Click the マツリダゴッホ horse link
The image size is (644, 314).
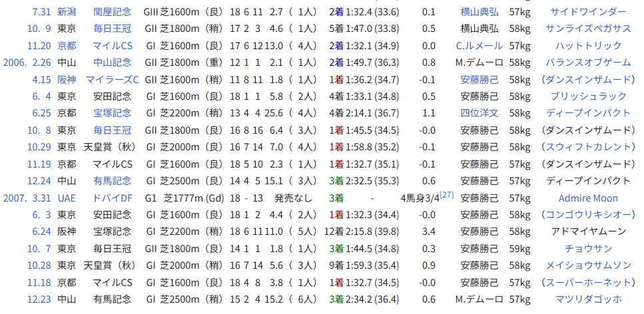tap(588, 299)
